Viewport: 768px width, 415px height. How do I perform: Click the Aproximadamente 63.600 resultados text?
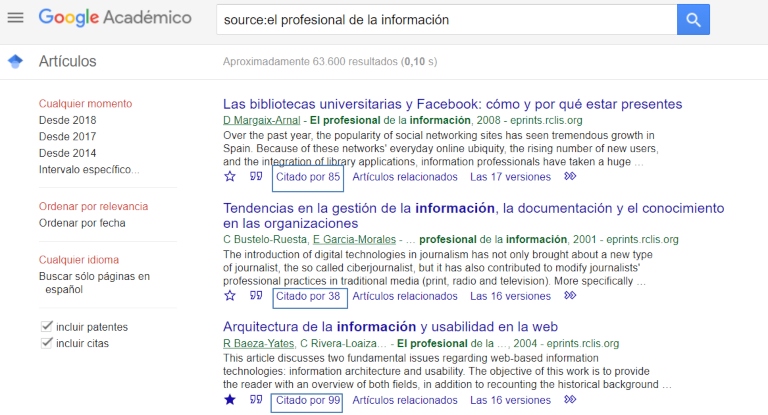click(330, 62)
